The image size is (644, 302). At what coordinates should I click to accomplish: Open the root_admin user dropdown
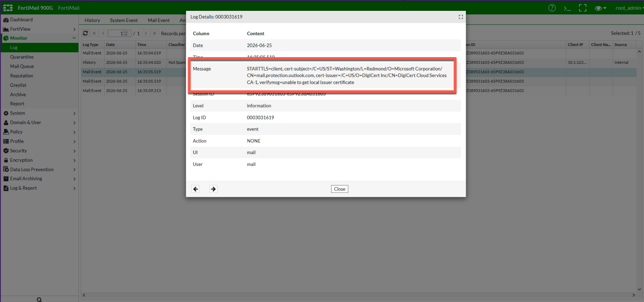click(x=629, y=8)
